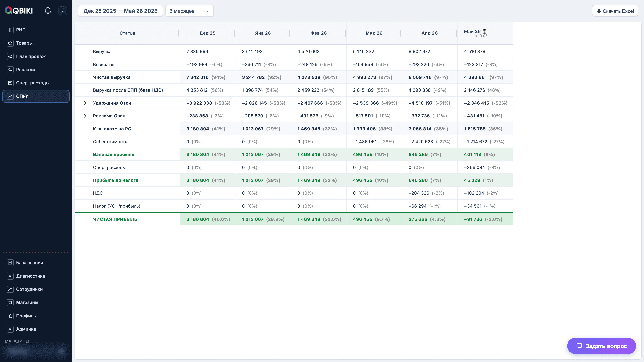Select the План продаж target icon
Viewport: 644px width, 362px height.
10,56
